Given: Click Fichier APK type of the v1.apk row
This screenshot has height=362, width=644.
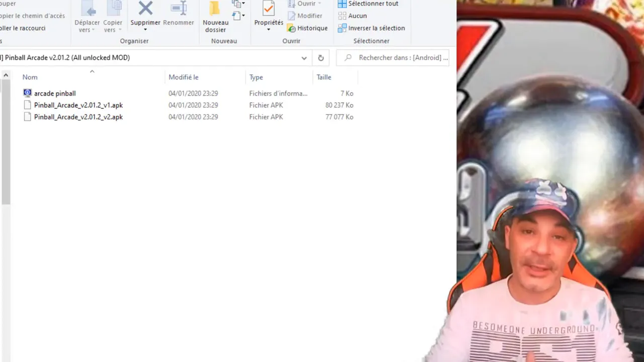Looking at the screenshot, I should 266,105.
